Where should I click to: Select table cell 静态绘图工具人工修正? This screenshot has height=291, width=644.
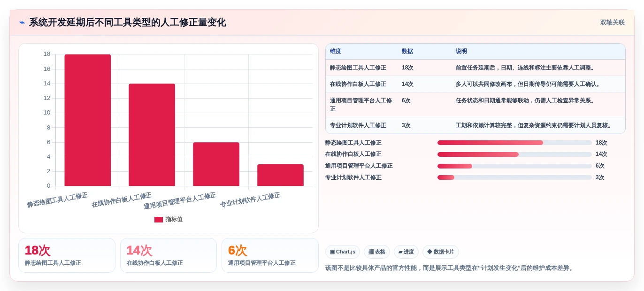[x=358, y=68]
